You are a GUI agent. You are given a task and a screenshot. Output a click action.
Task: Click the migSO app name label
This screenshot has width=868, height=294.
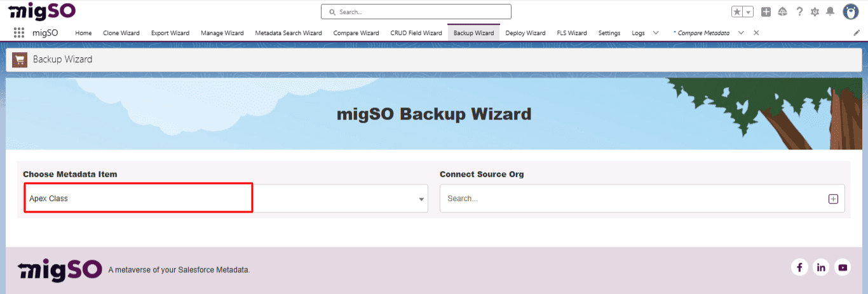click(x=45, y=33)
